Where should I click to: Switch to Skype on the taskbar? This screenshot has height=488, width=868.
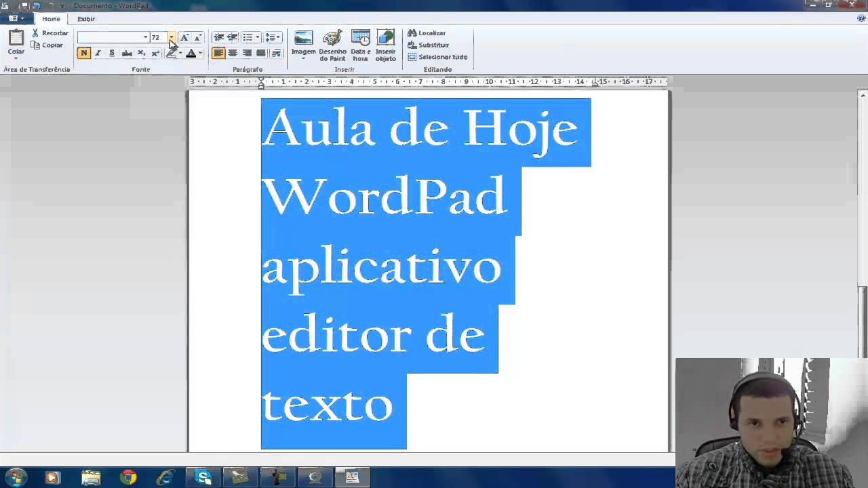tap(203, 477)
